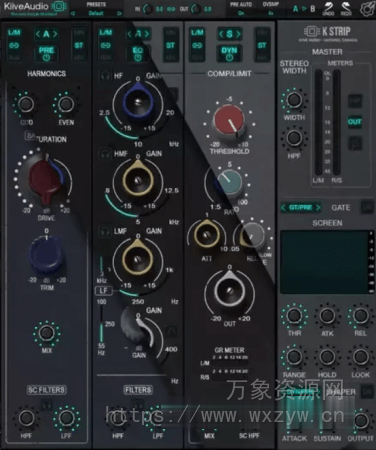Image resolution: width=376 pixels, height=450 pixels.
Task: Click the gate SCREEN display
Action: (x=324, y=262)
